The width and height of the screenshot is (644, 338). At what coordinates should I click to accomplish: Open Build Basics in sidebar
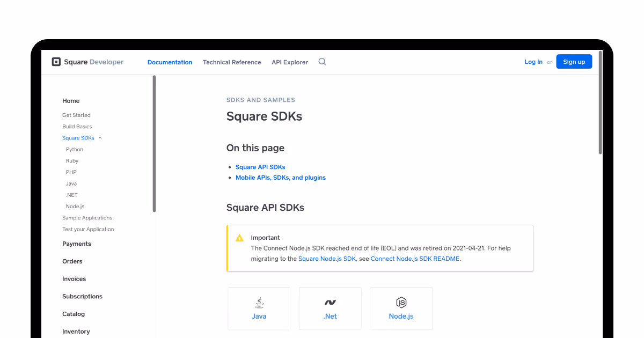tap(77, 127)
